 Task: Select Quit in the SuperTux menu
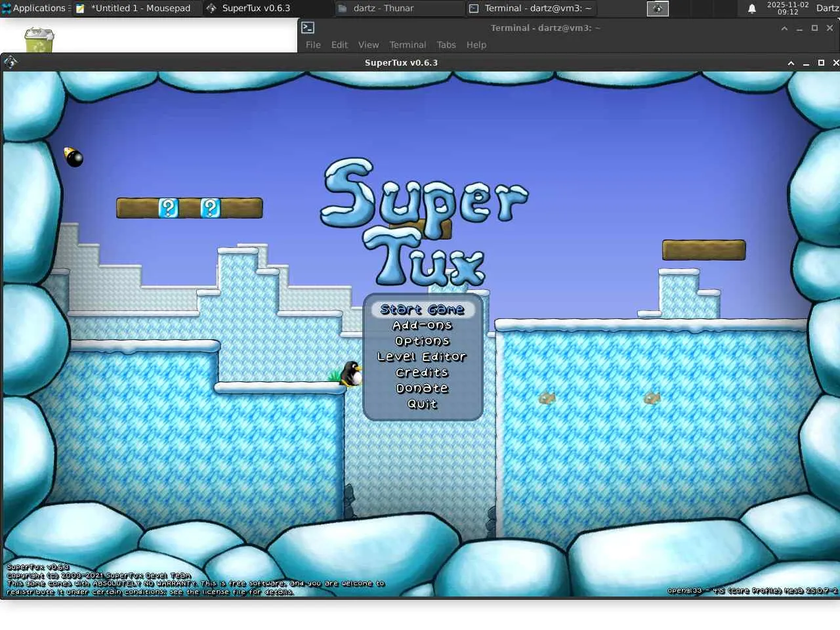[423, 404]
